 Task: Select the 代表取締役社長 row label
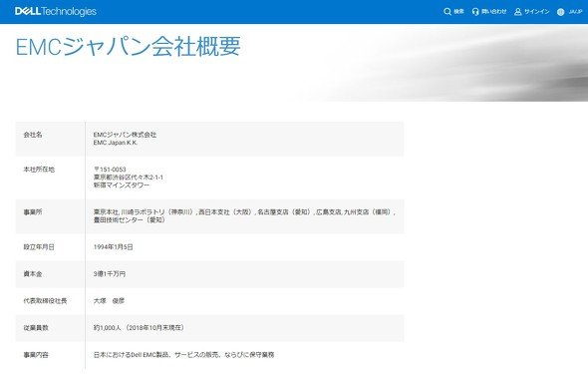[x=45, y=301]
